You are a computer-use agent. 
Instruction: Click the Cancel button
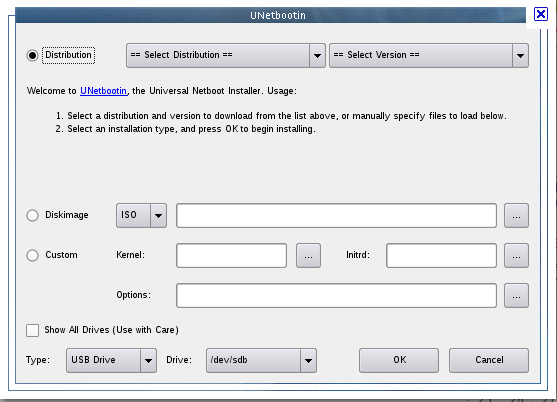pyautogui.click(x=489, y=360)
